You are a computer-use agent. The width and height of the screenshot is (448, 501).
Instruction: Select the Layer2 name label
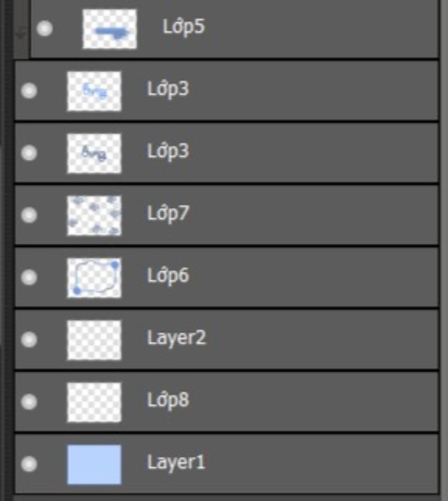[176, 338]
